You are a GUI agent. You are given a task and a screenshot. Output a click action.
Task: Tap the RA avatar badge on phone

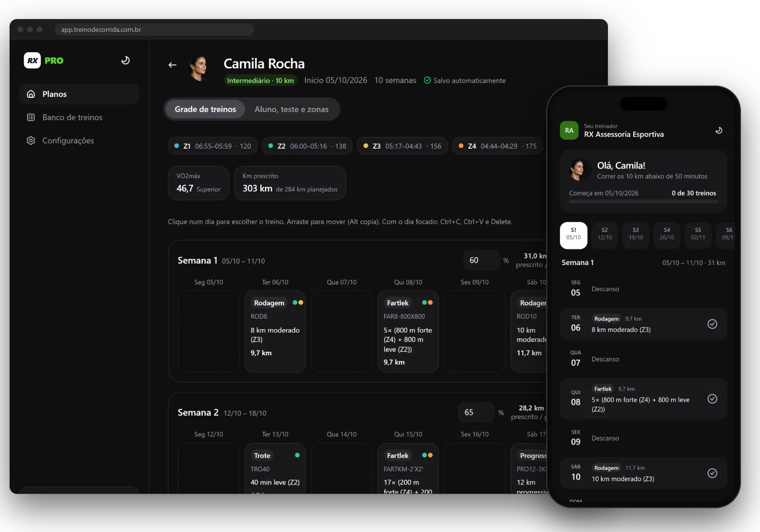[569, 131]
